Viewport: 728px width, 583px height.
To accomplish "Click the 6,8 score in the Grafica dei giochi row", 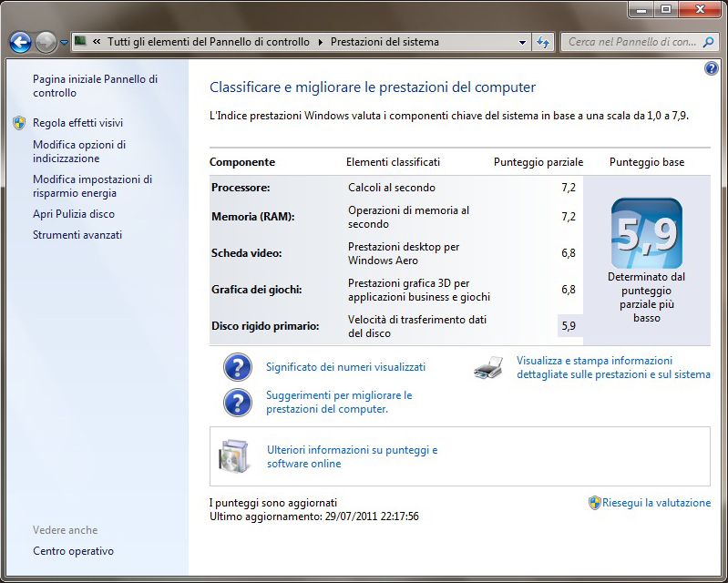I will (569, 290).
